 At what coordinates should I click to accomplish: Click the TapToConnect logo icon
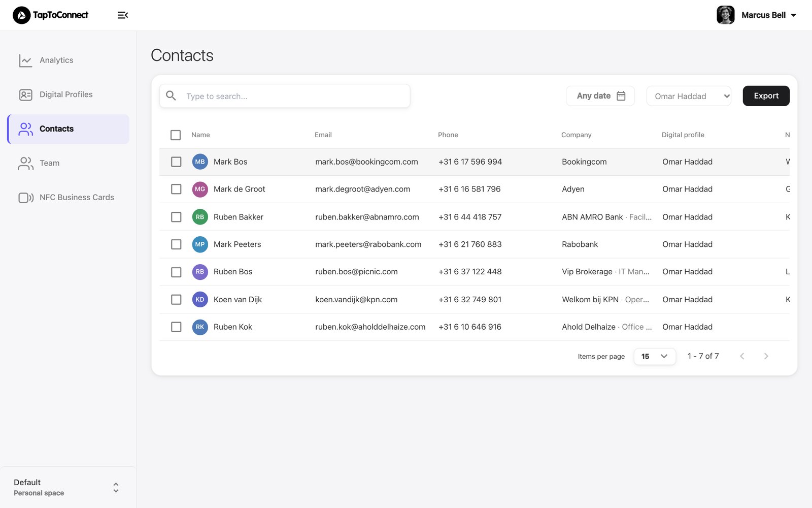click(21, 15)
